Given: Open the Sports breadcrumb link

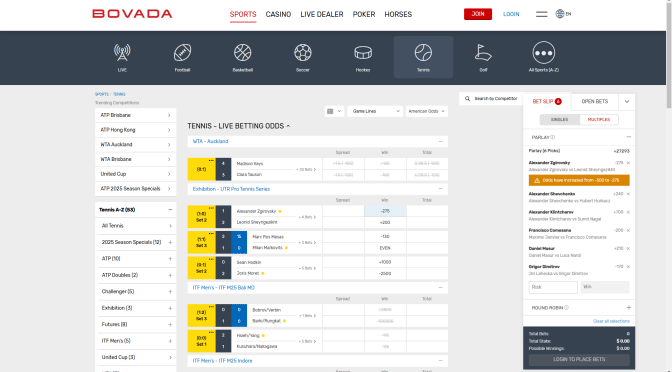Looking at the screenshot, I should pyautogui.click(x=102, y=94).
